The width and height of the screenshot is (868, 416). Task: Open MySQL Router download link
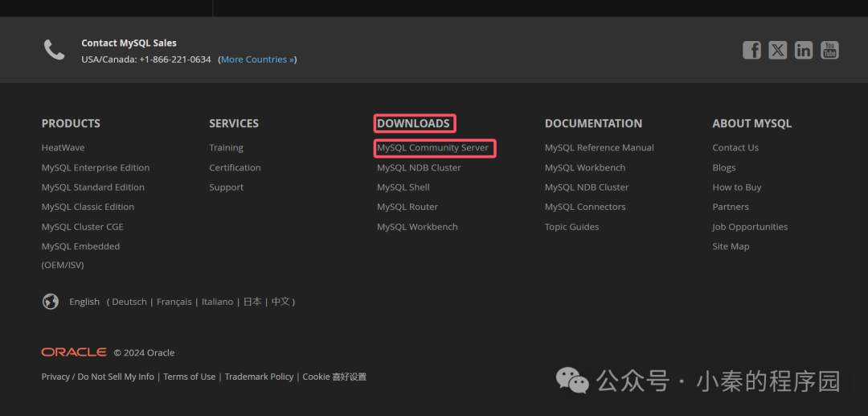(x=407, y=207)
